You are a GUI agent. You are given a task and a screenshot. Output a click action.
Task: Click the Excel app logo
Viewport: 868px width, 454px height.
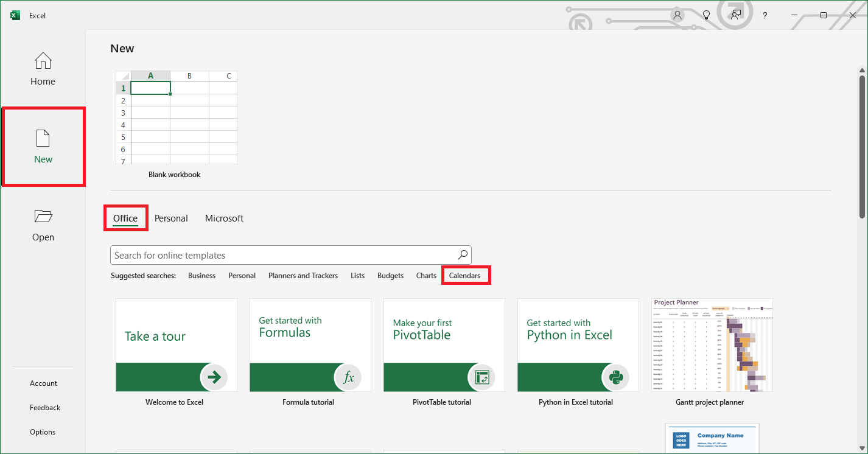tap(15, 15)
